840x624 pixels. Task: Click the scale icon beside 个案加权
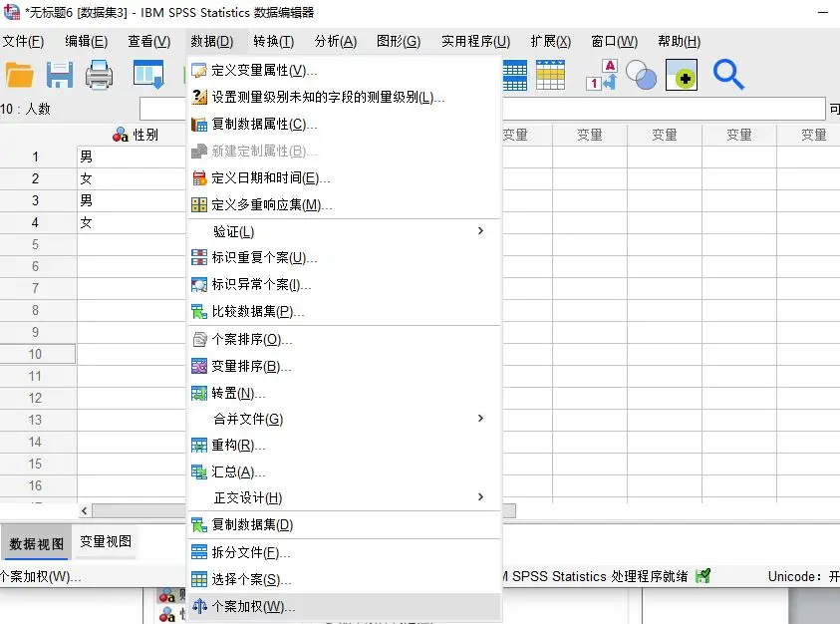(199, 606)
